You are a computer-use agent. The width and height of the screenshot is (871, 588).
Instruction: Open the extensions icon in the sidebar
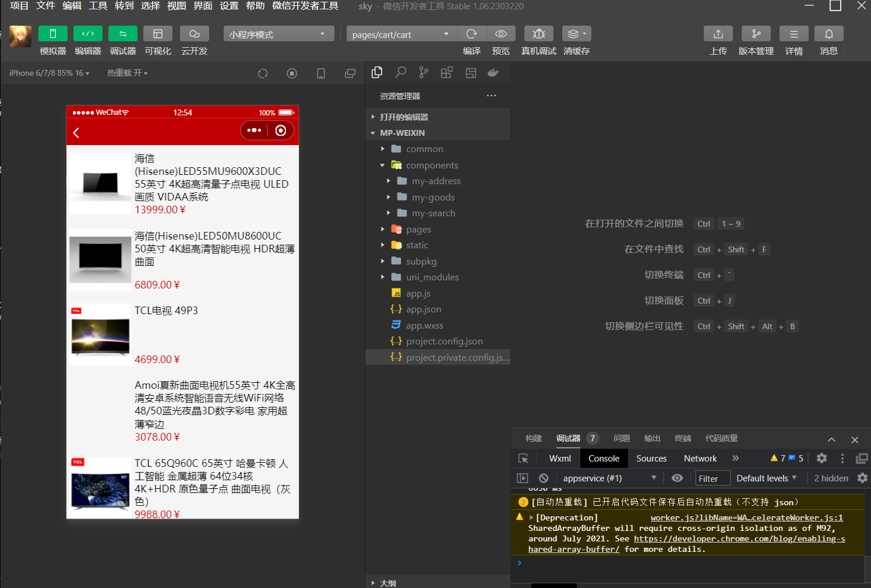coord(447,72)
